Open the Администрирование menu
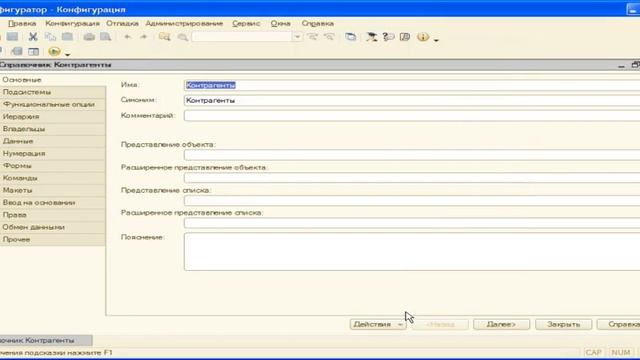640x360 pixels. point(184,23)
